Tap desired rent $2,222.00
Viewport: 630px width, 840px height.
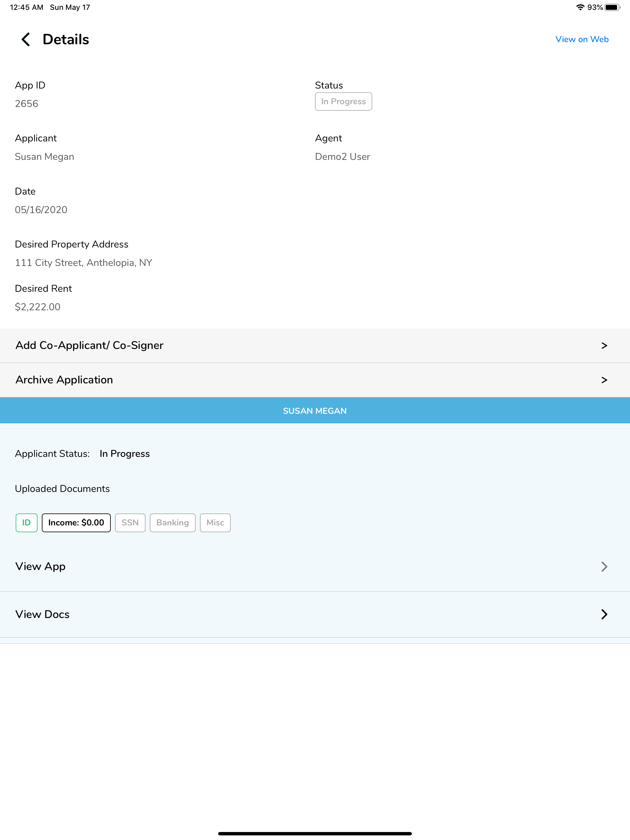tap(38, 307)
